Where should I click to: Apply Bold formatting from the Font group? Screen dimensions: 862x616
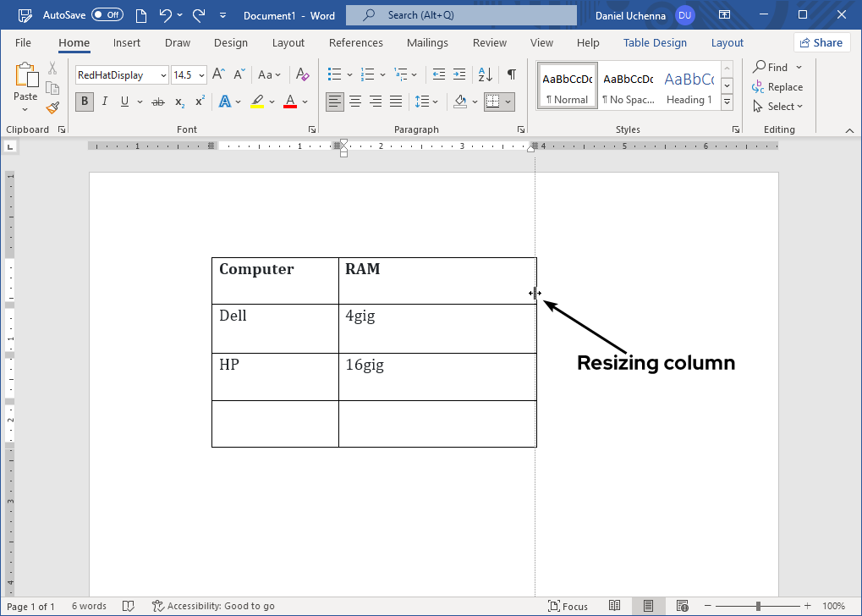pos(84,102)
